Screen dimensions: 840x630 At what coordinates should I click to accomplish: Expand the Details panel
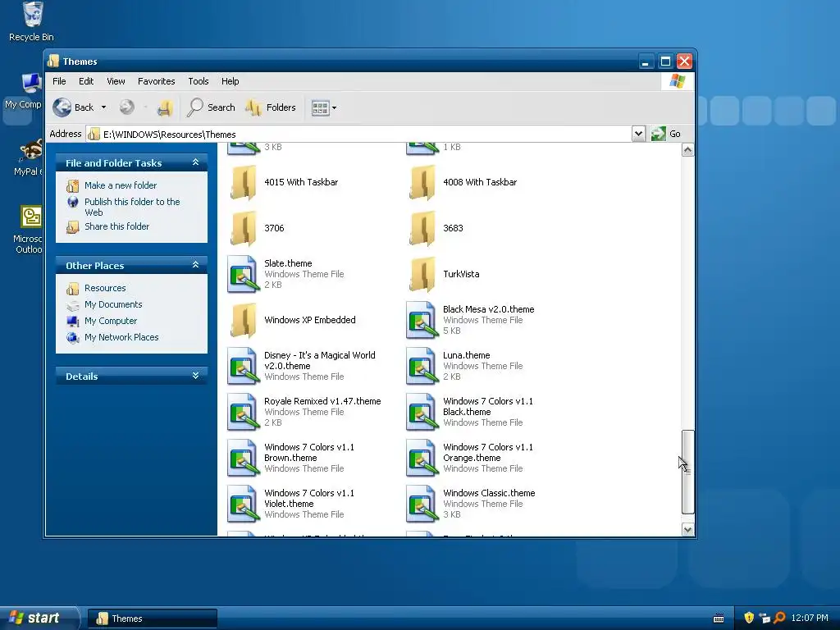[x=195, y=376]
